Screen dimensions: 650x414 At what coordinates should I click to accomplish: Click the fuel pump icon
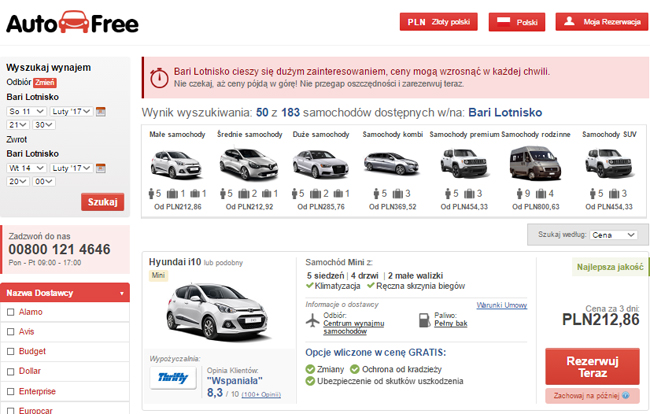tap(424, 320)
